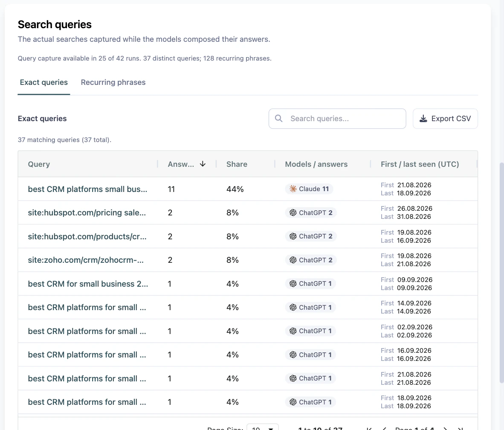This screenshot has height=430, width=504.
Task: Switch to the Recurring phrases tab
Action: click(113, 82)
